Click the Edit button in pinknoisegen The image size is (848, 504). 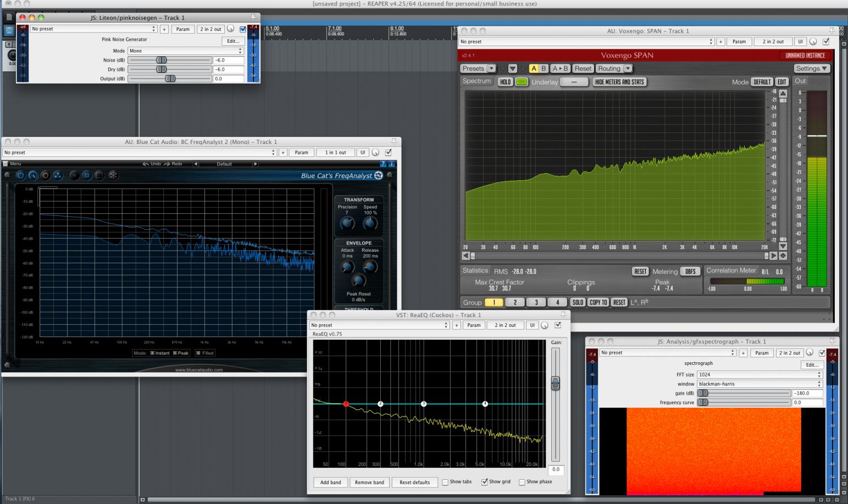[x=233, y=41]
